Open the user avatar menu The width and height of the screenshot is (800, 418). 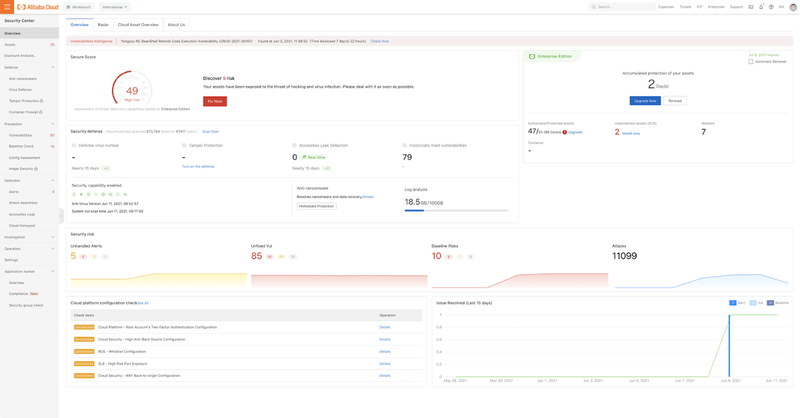click(793, 7)
